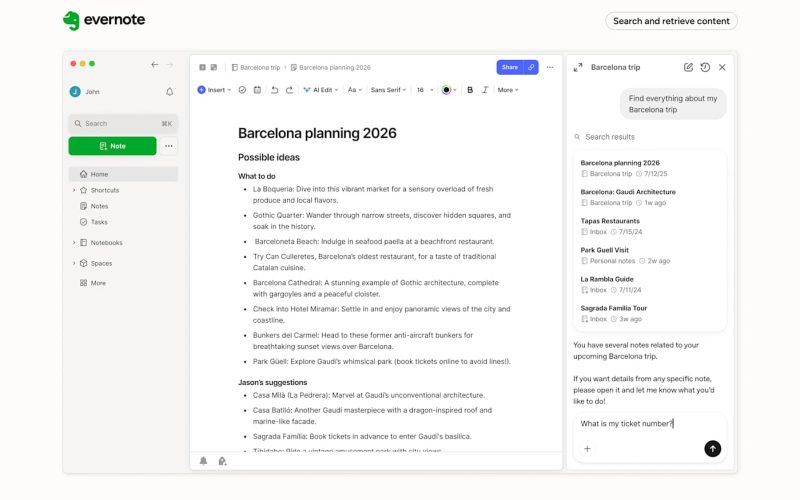Open notifications bell in sidebar
800x500 pixels.
(169, 92)
